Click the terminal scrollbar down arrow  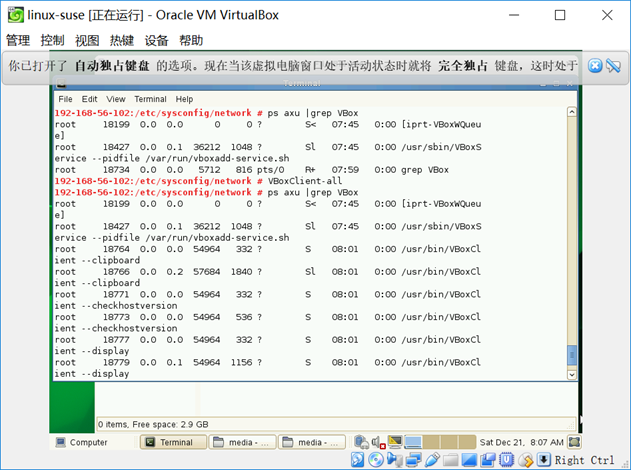pyautogui.click(x=571, y=375)
